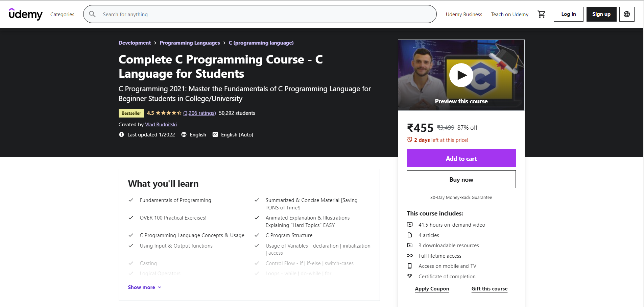Click checkmark beside Summarized & Concise Material
Screen dimensions: 644x307
pos(257,200)
